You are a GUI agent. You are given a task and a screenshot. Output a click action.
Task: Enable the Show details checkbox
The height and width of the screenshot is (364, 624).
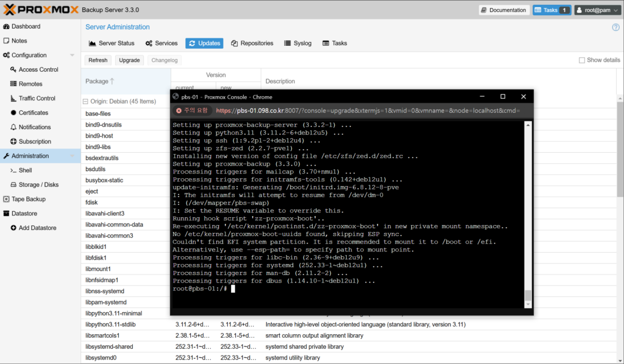click(582, 60)
